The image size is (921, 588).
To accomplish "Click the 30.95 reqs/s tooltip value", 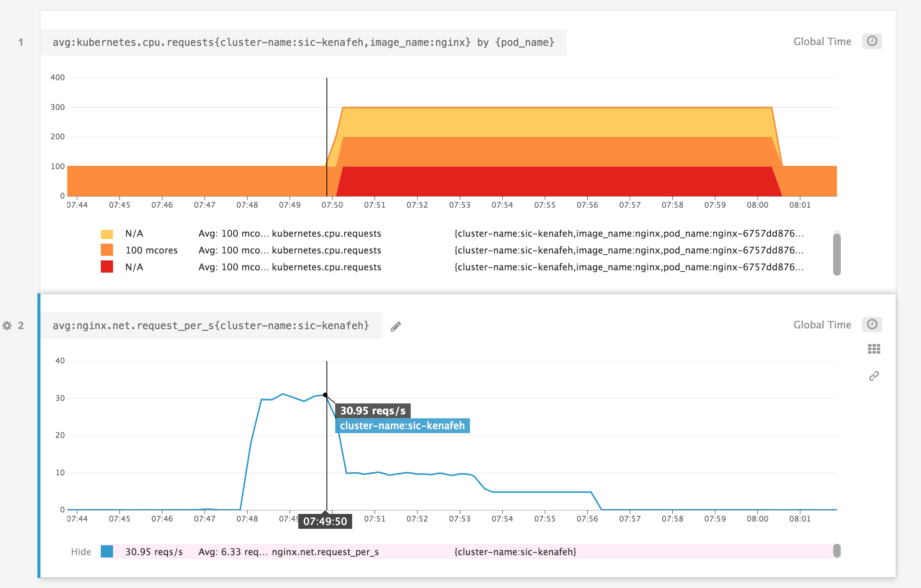I will pos(372,410).
